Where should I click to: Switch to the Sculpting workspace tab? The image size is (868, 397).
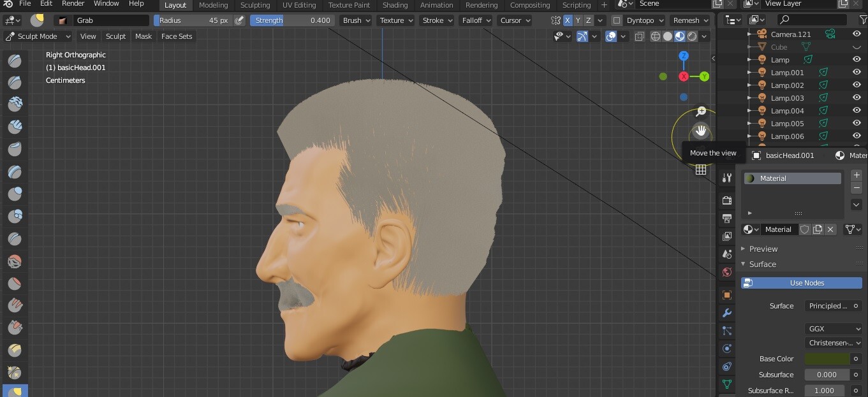(x=254, y=5)
